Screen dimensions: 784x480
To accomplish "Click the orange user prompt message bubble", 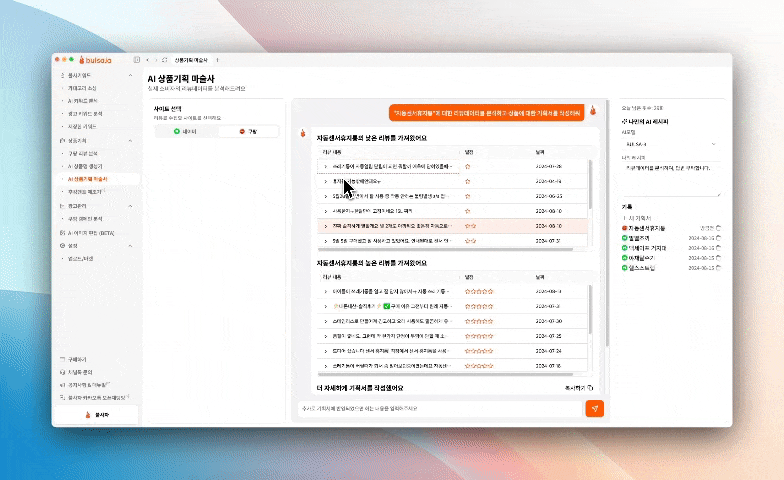I will tap(486, 113).
